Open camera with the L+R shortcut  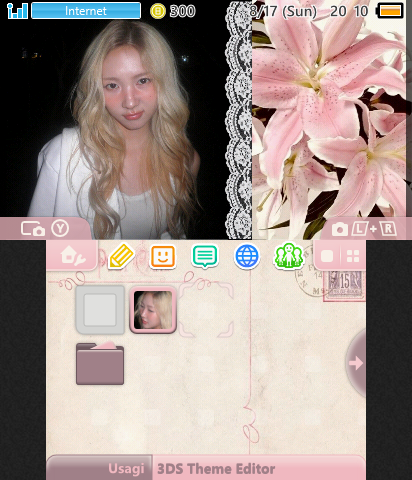pyautogui.click(x=364, y=229)
